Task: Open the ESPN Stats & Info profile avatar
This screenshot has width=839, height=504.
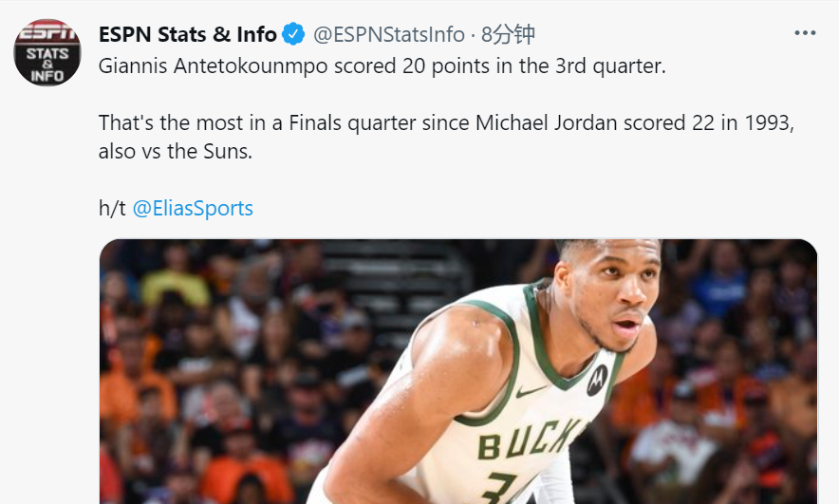Action: (x=47, y=55)
